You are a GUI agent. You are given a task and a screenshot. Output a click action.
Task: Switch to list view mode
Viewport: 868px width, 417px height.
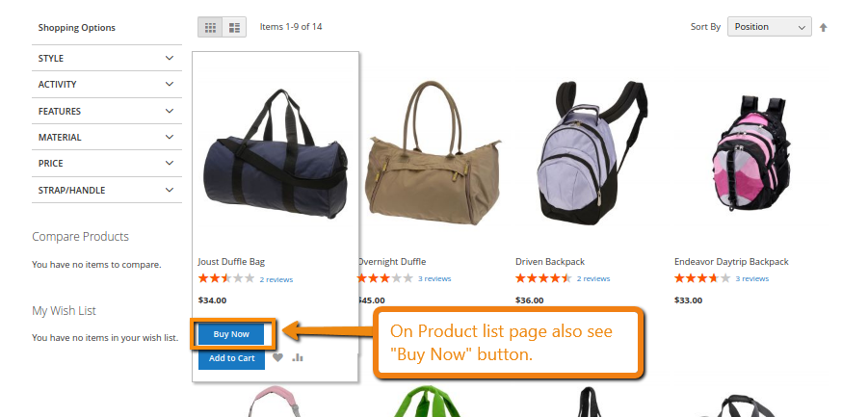(234, 27)
